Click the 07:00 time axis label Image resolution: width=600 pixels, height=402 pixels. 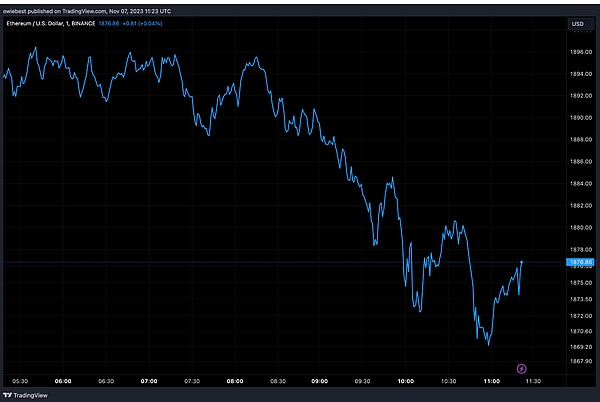[149, 381]
